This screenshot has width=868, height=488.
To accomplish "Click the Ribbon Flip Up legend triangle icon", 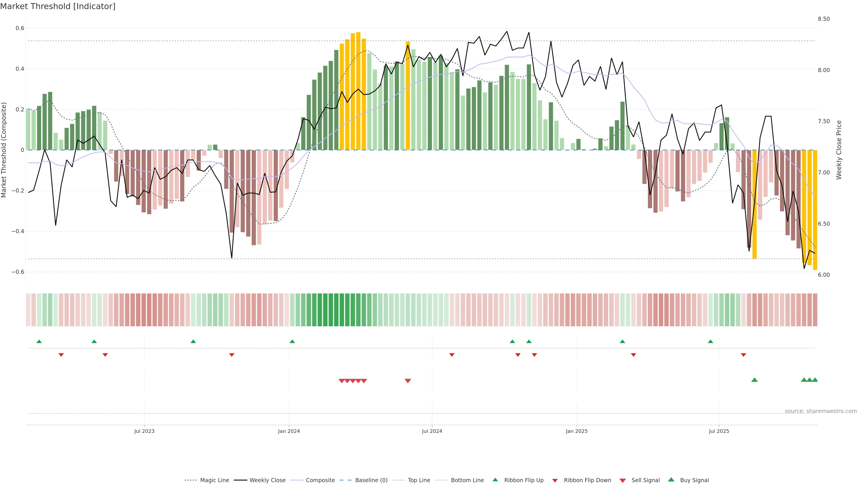I will (495, 480).
